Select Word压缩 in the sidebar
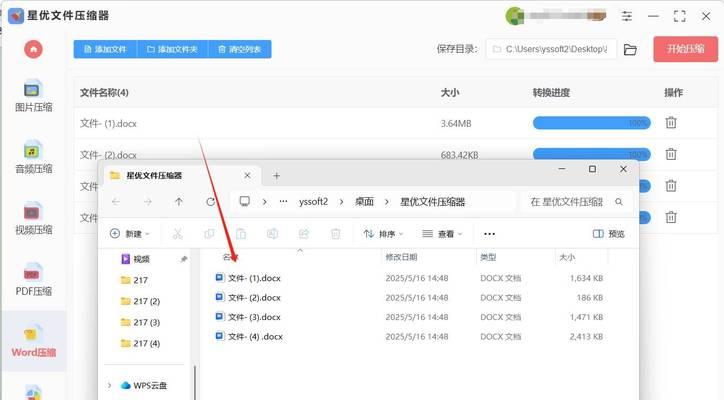 tap(33, 342)
